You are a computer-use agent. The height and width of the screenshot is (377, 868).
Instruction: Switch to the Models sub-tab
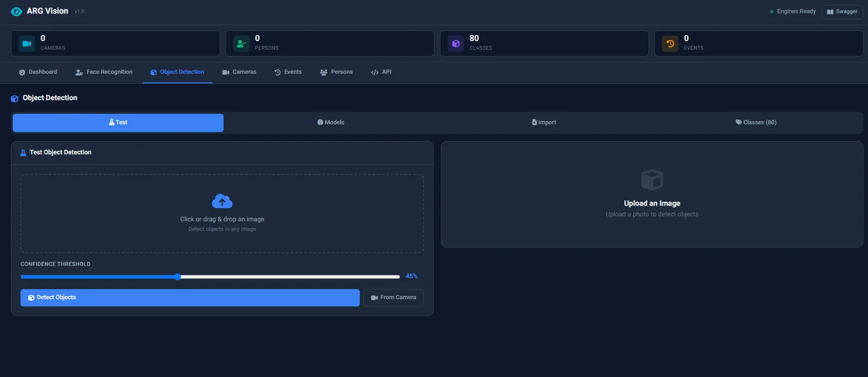pyautogui.click(x=331, y=123)
